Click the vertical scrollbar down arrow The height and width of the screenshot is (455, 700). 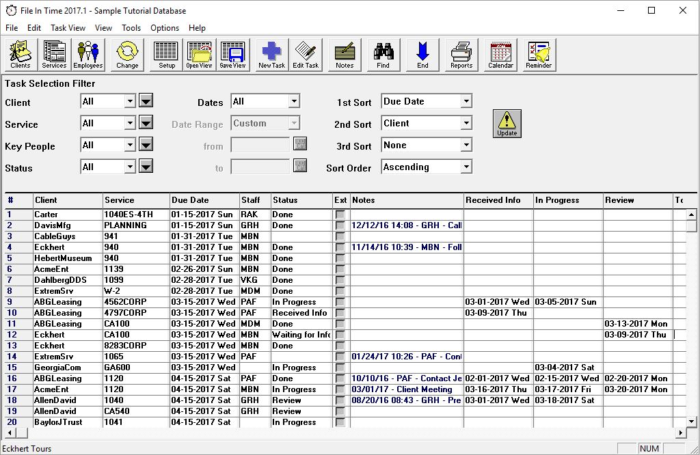pyautogui.click(x=692, y=421)
